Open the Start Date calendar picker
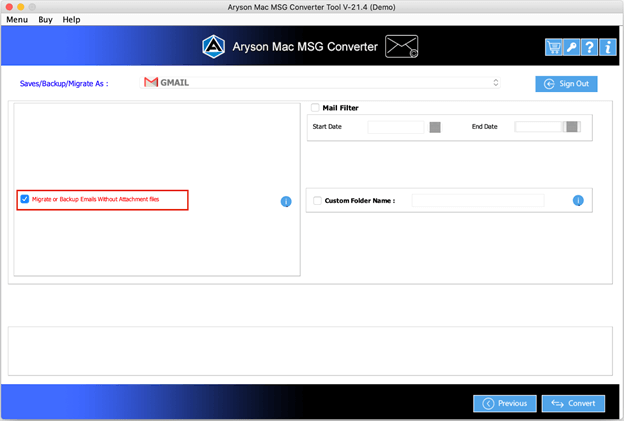This screenshot has height=421, width=624. (435, 127)
